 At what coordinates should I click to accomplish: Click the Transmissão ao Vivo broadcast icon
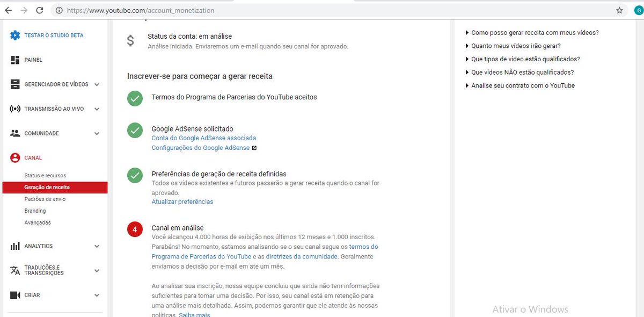click(x=15, y=109)
